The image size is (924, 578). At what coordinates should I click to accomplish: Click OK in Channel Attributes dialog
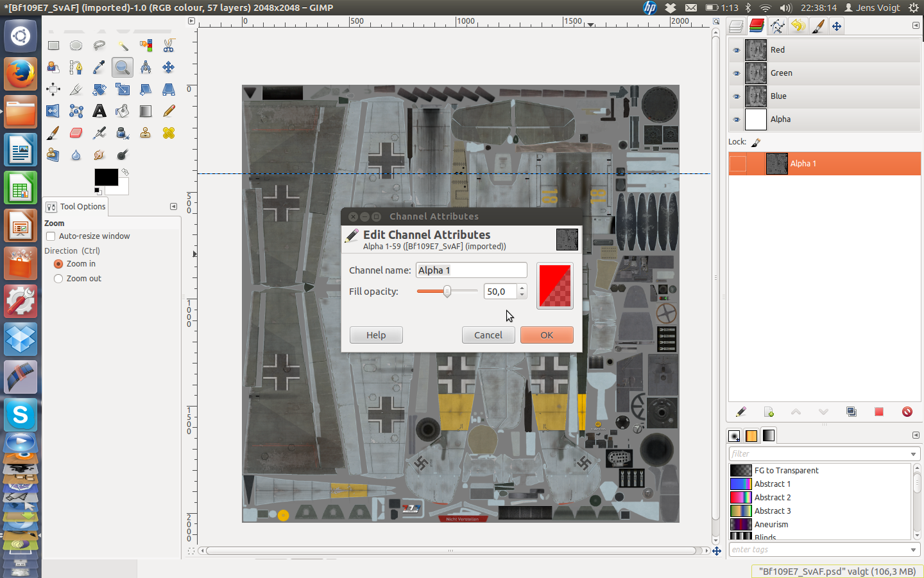547,335
